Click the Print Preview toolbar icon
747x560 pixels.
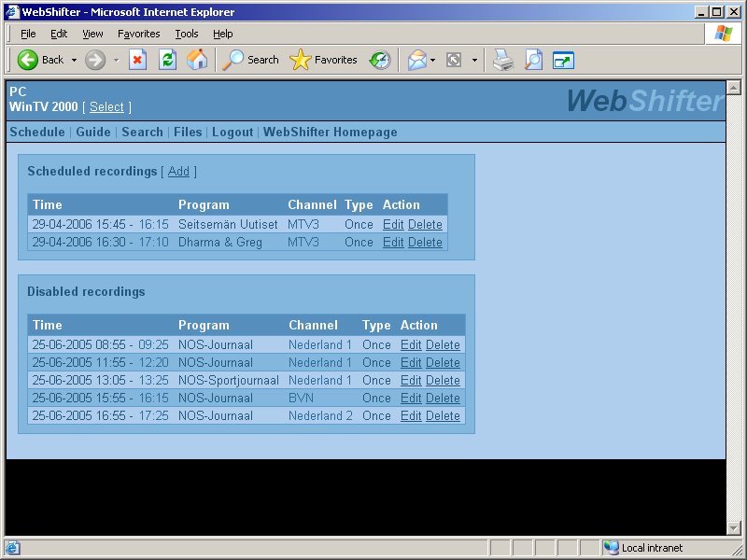click(533, 60)
